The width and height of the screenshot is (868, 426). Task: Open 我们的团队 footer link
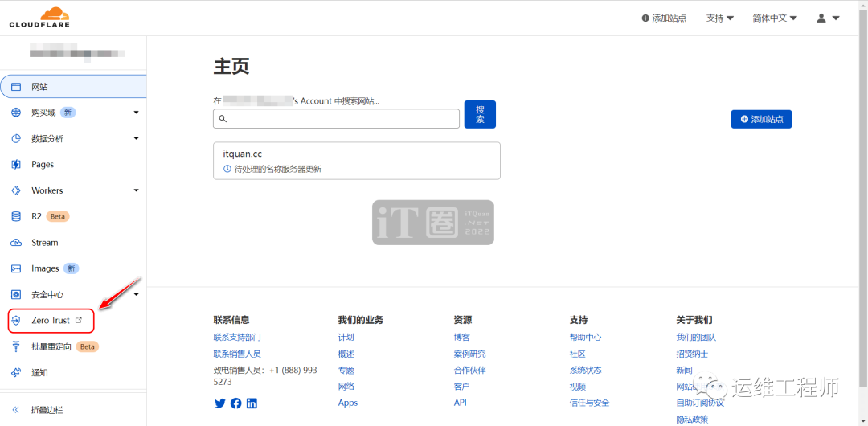click(696, 338)
